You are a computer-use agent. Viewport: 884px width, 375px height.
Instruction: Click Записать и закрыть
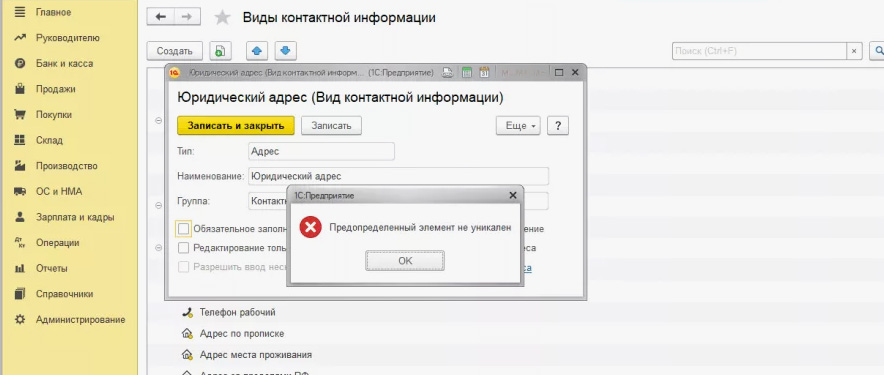(x=236, y=126)
